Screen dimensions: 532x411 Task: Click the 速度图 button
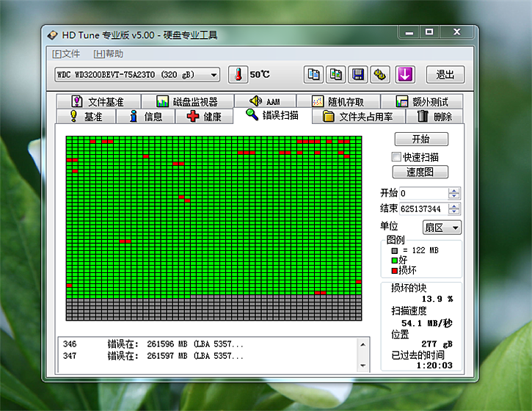pos(420,172)
